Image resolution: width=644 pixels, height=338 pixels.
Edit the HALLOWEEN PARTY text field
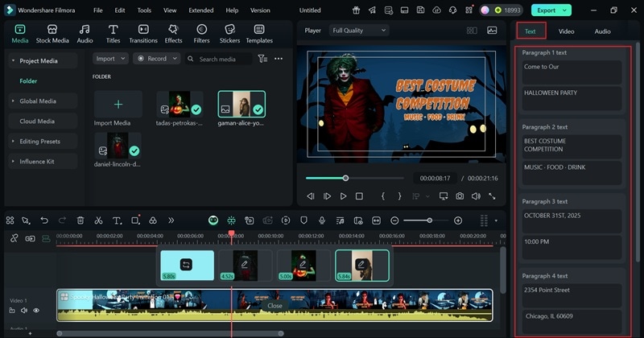(x=572, y=98)
